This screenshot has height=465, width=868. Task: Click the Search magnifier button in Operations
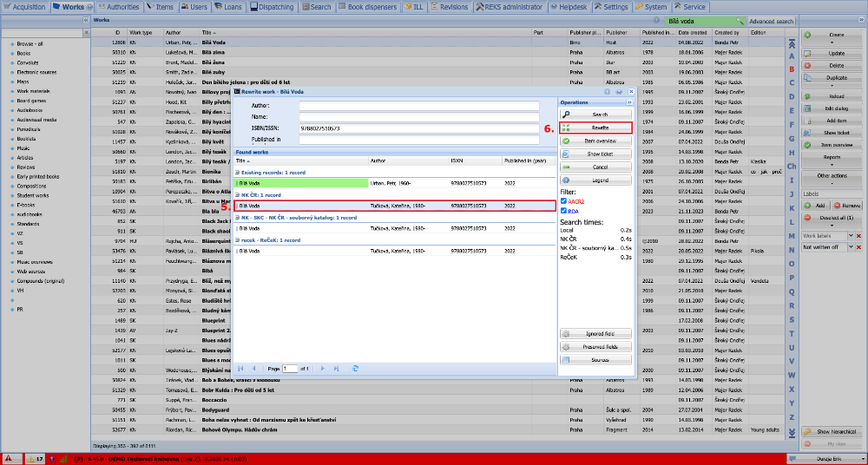point(595,115)
